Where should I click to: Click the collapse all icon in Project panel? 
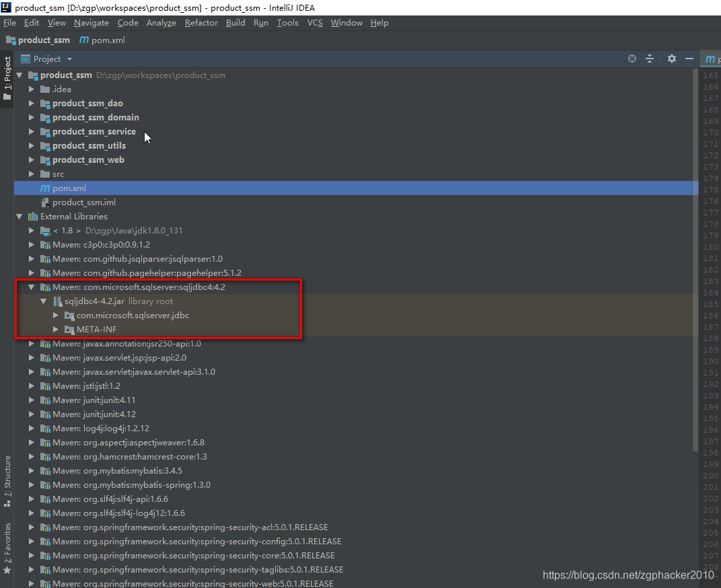click(650, 59)
